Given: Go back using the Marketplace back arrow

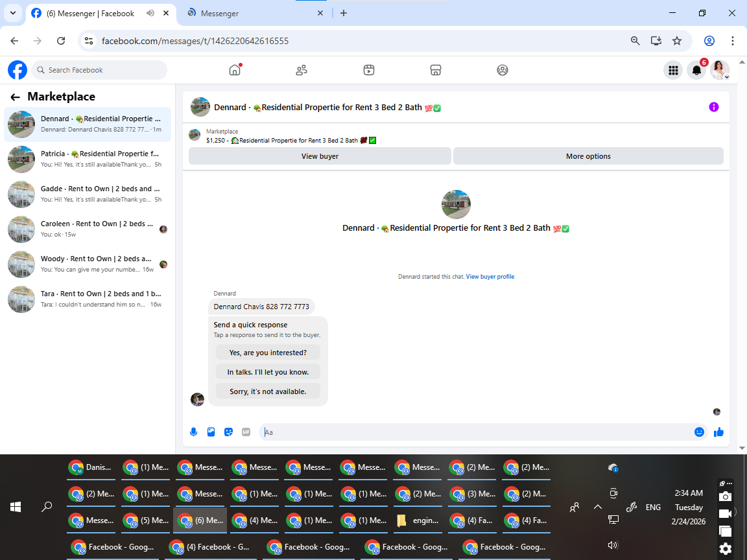Looking at the screenshot, I should (16, 97).
